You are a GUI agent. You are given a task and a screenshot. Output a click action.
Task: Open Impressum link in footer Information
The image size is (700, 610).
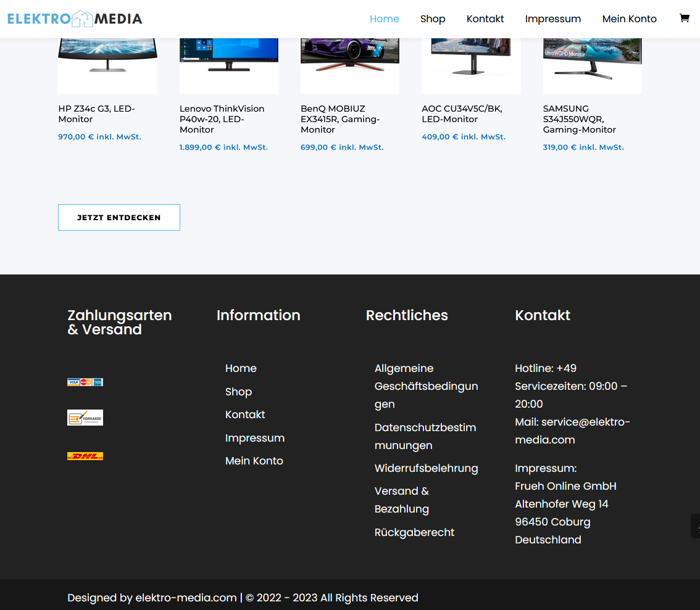[255, 438]
